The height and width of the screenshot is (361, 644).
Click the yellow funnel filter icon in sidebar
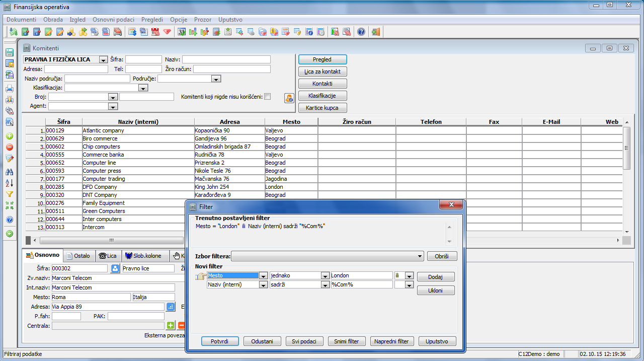tap(9, 194)
